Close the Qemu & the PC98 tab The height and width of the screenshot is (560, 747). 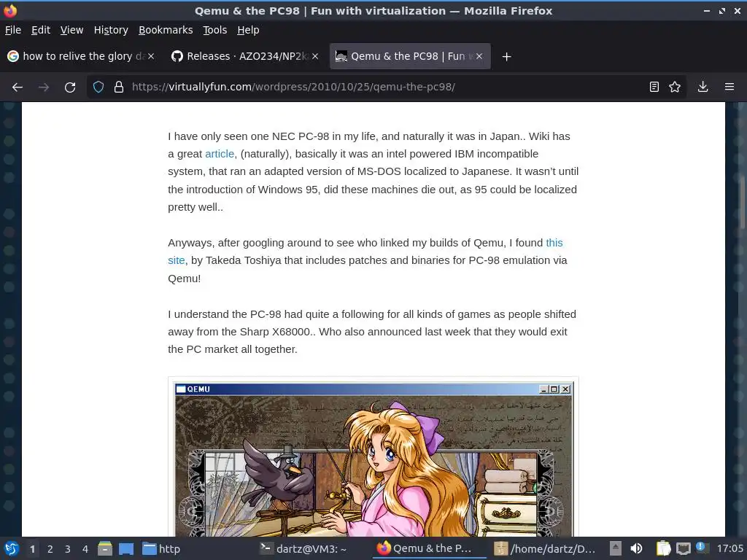(x=479, y=56)
